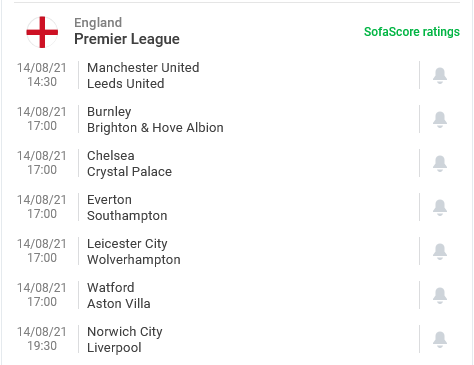The image size is (474, 365).
Task: Open the Manchester United team name
Action: pyautogui.click(x=143, y=68)
